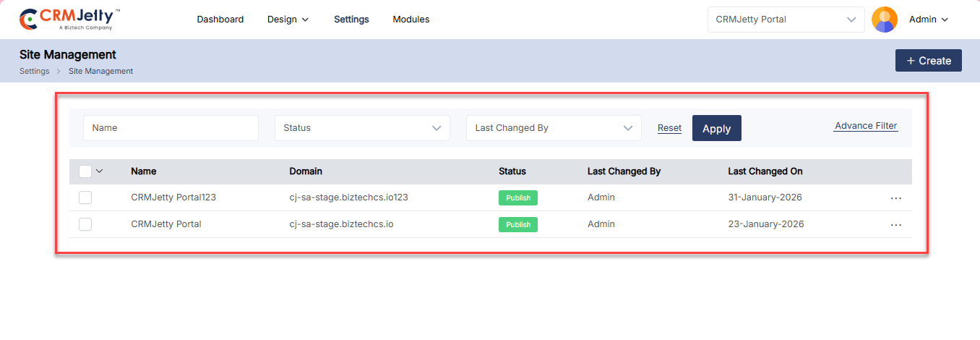Expand the Status filter dropdown
This screenshot has width=980, height=340.
pos(362,128)
